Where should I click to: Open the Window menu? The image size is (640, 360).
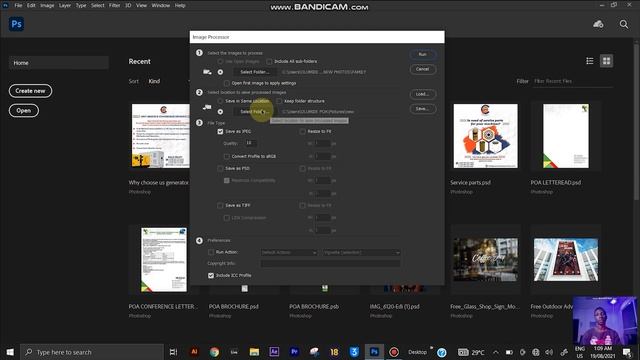pyautogui.click(x=161, y=5)
